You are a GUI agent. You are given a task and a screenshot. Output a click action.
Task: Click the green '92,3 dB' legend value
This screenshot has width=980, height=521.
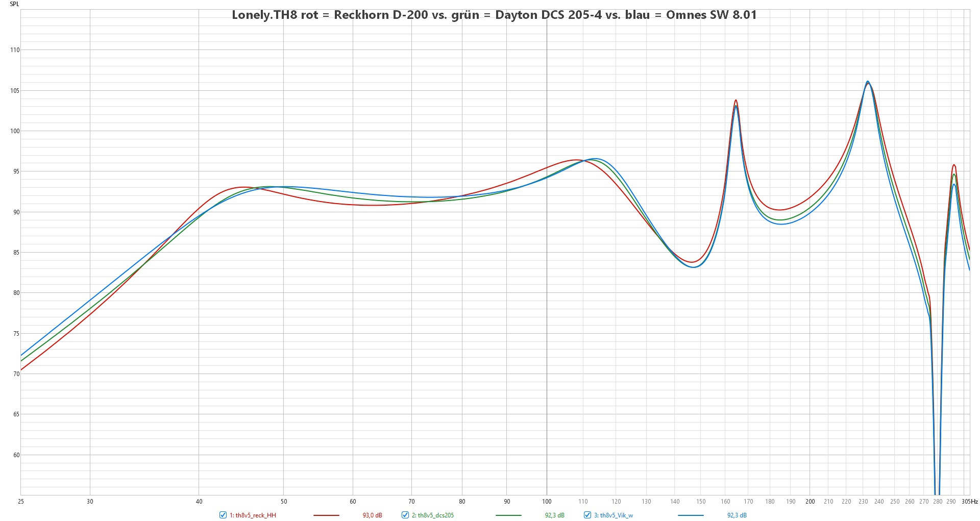tap(555, 515)
